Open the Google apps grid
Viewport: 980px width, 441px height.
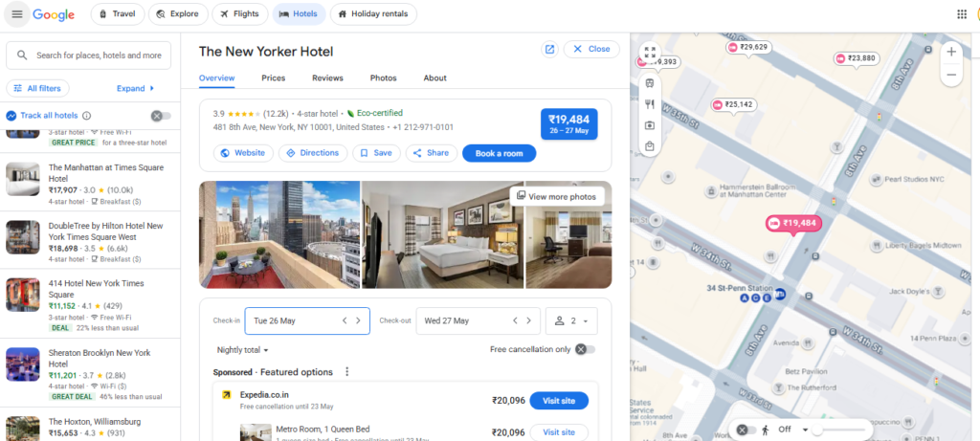pos(962,14)
